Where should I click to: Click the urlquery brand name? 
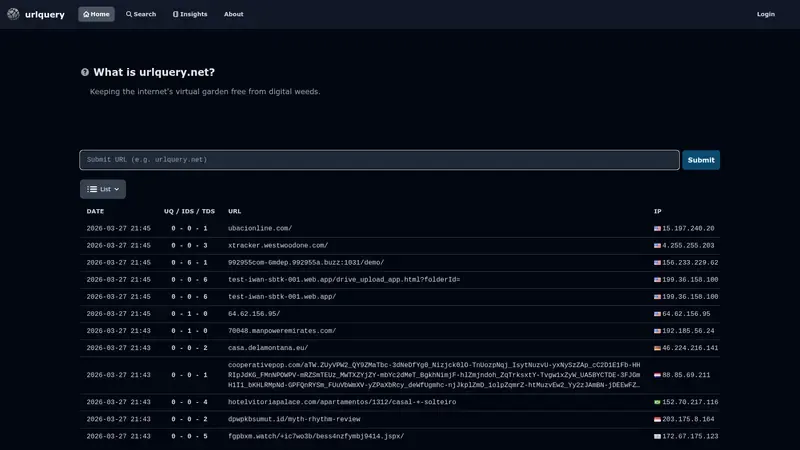tap(45, 14)
